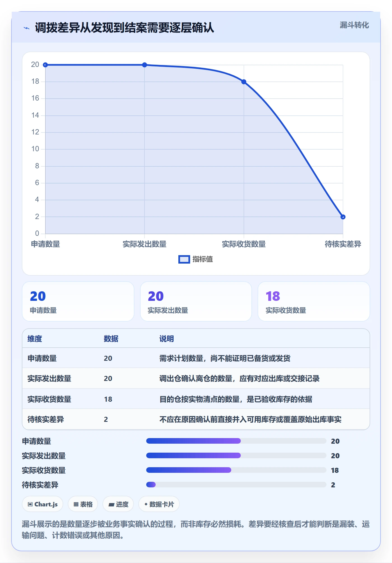Click the 指标值 legend label
Image resolution: width=392 pixels, height=563 pixels.
pyautogui.click(x=203, y=259)
